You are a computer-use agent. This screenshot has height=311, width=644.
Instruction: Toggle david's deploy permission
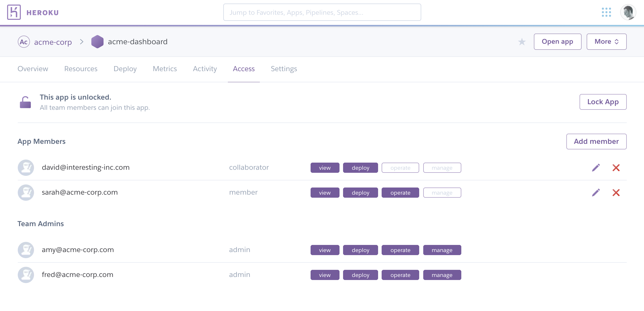pos(361,168)
